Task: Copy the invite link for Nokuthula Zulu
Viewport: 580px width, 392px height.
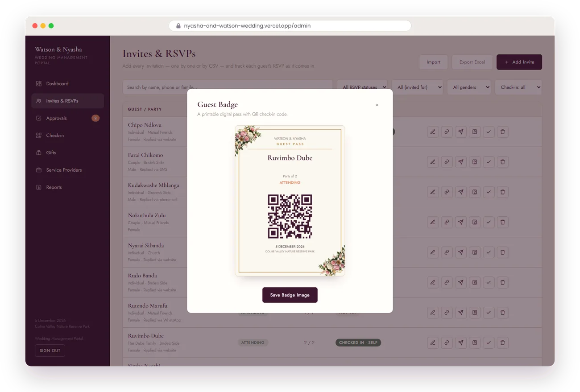Action: [447, 222]
